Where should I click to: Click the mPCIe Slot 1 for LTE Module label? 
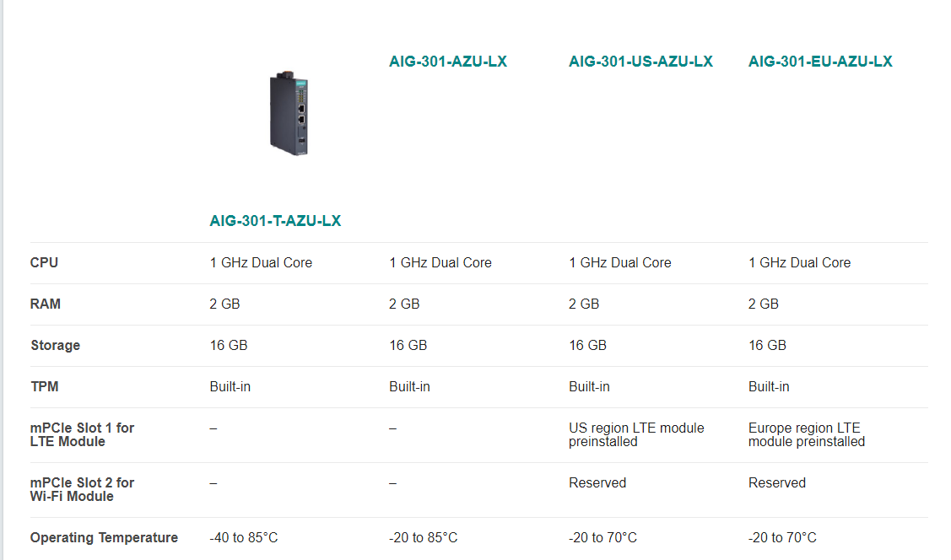82,434
